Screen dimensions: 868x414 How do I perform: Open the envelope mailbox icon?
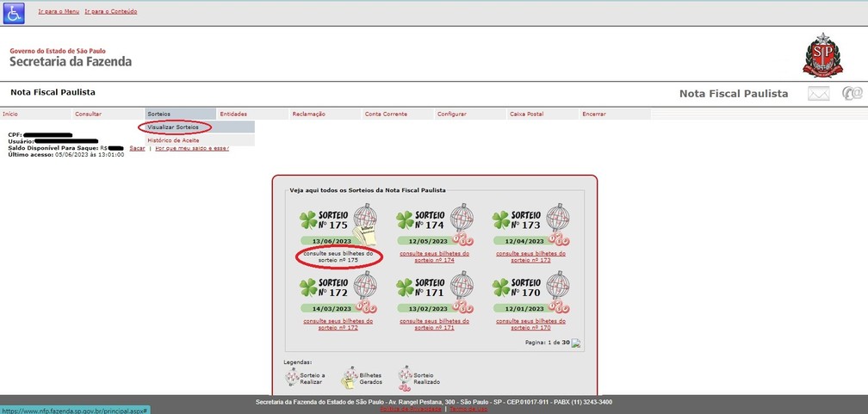tap(819, 94)
